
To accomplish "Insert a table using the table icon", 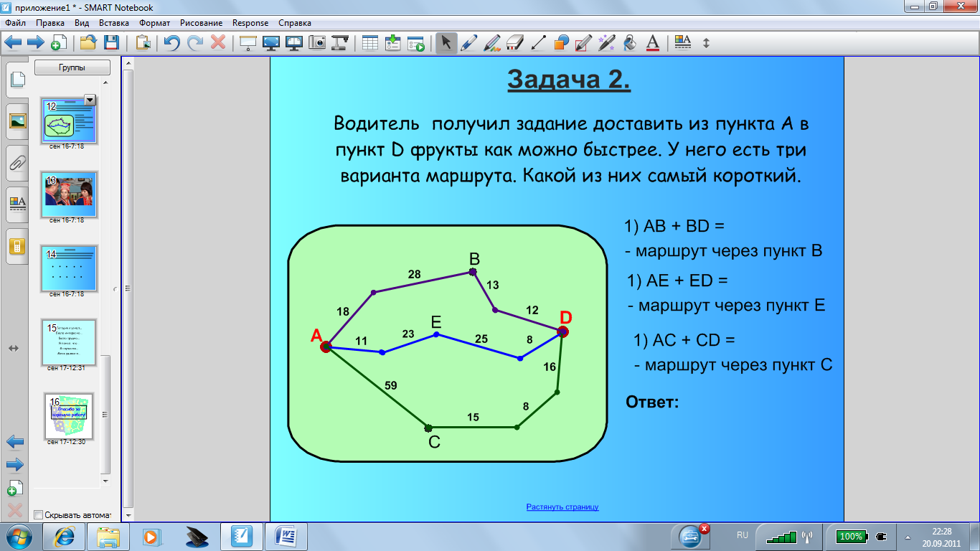I will point(370,42).
